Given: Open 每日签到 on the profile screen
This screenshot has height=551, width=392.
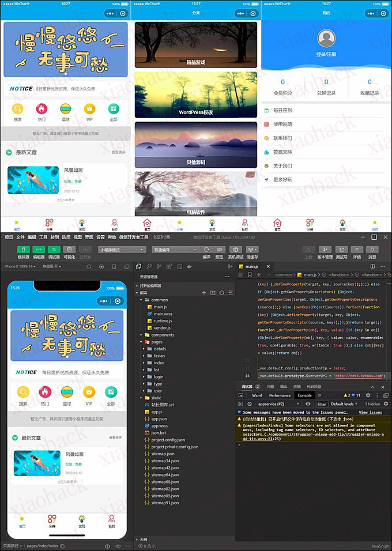Looking at the screenshot, I should click(x=282, y=110).
